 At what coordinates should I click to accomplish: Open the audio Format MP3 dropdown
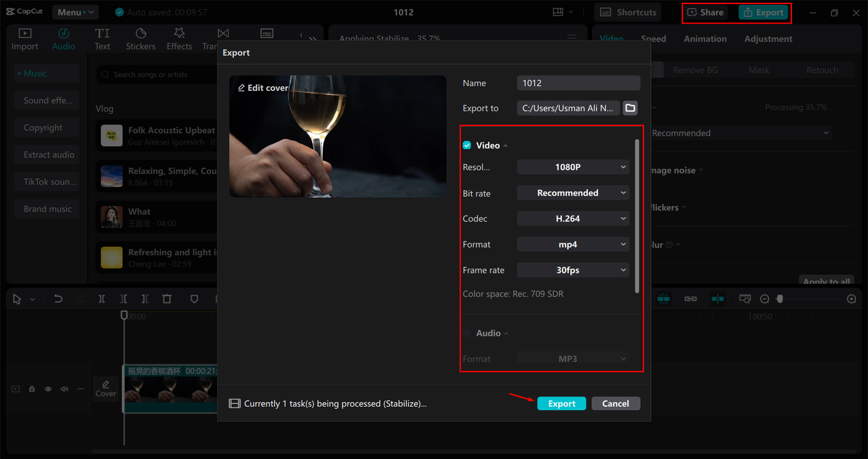[x=573, y=359]
